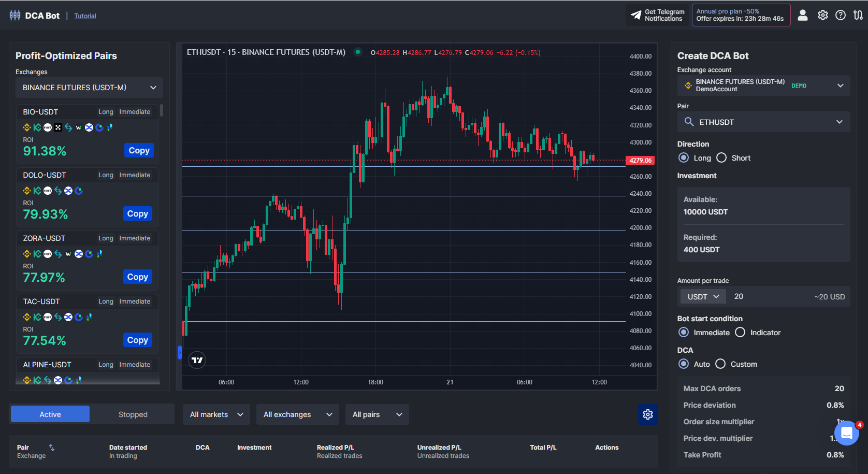Copy the DOLO-USDT bot settings
This screenshot has width=868, height=474.
(x=138, y=213)
